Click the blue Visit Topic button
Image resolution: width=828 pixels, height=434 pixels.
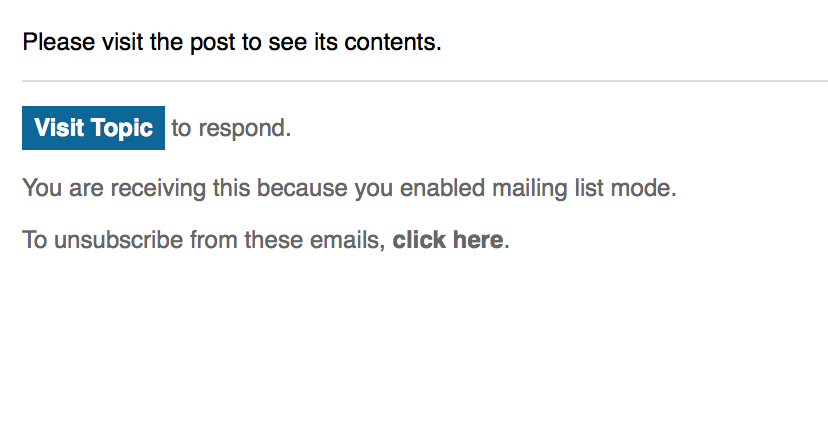coord(93,128)
